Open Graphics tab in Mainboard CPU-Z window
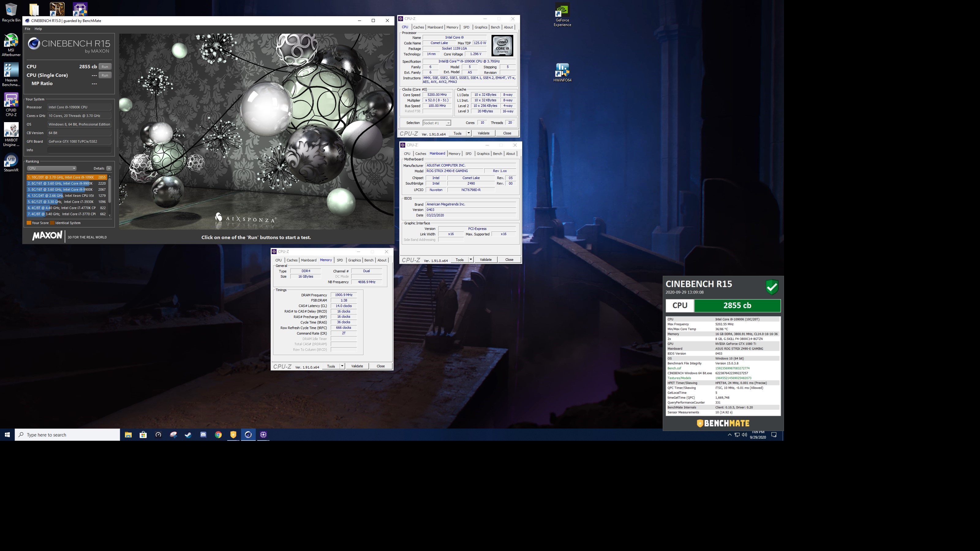The height and width of the screenshot is (551, 980). (x=483, y=154)
